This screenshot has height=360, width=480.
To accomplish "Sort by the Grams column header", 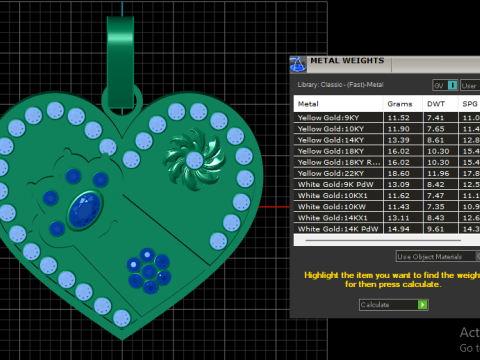I will click(403, 104).
